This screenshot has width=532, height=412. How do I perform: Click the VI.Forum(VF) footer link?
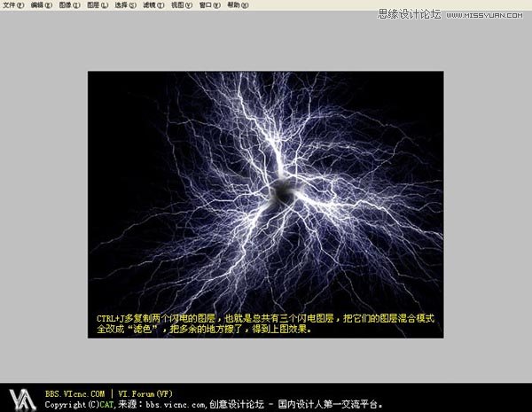[x=145, y=393]
